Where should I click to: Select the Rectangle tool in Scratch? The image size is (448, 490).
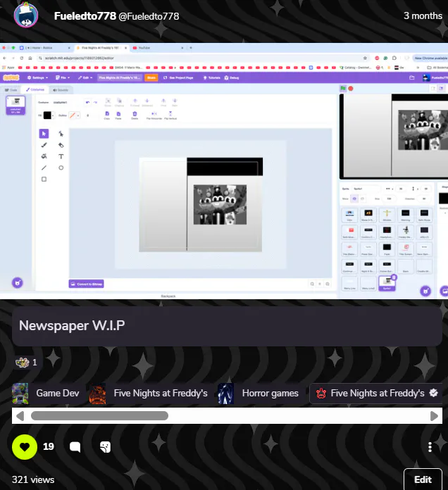(x=44, y=179)
